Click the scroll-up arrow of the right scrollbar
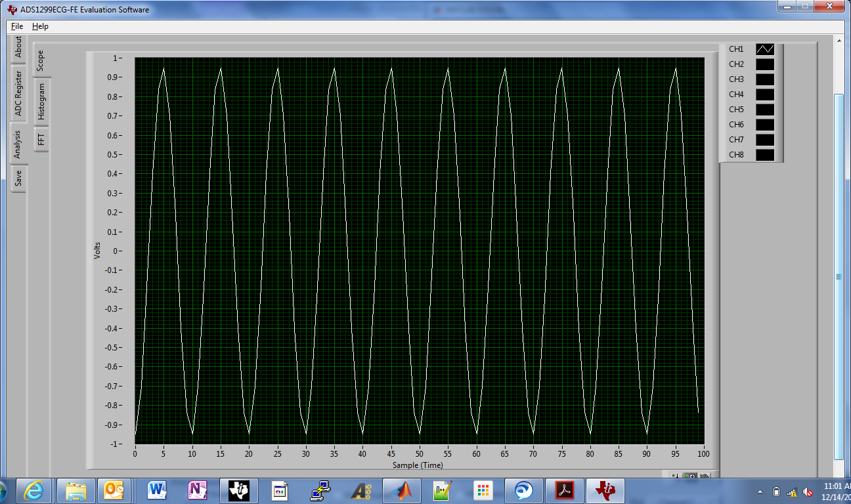 tap(839, 41)
